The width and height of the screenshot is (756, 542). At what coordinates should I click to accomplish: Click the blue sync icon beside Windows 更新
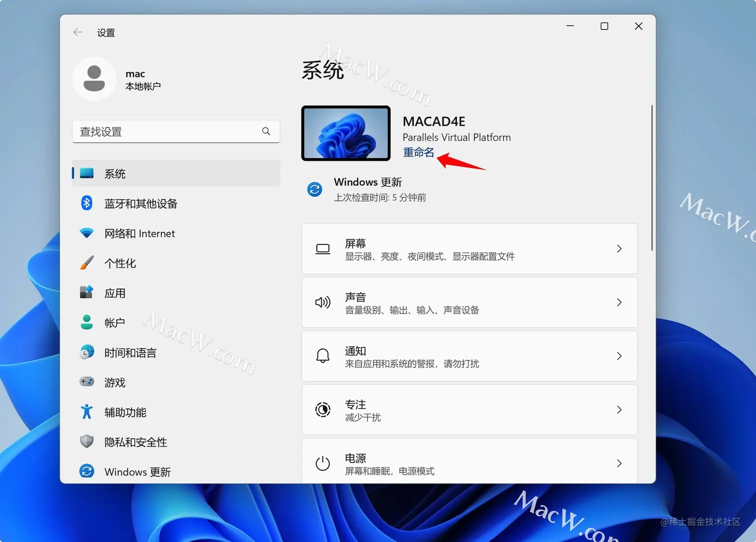point(314,189)
